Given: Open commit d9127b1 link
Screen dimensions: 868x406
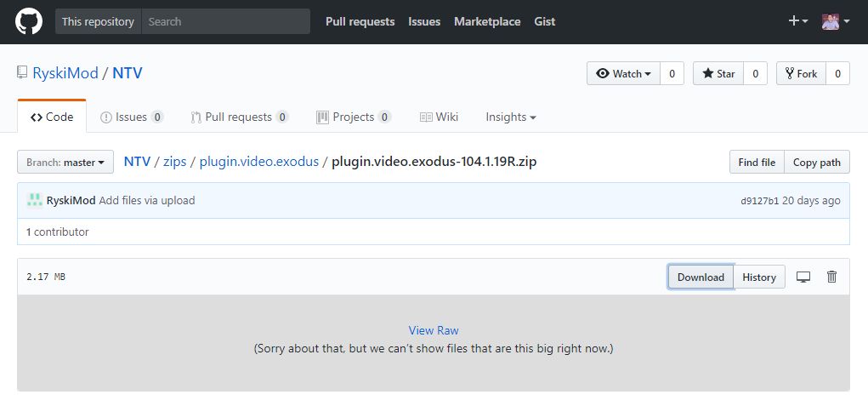Looking at the screenshot, I should pos(759,201).
